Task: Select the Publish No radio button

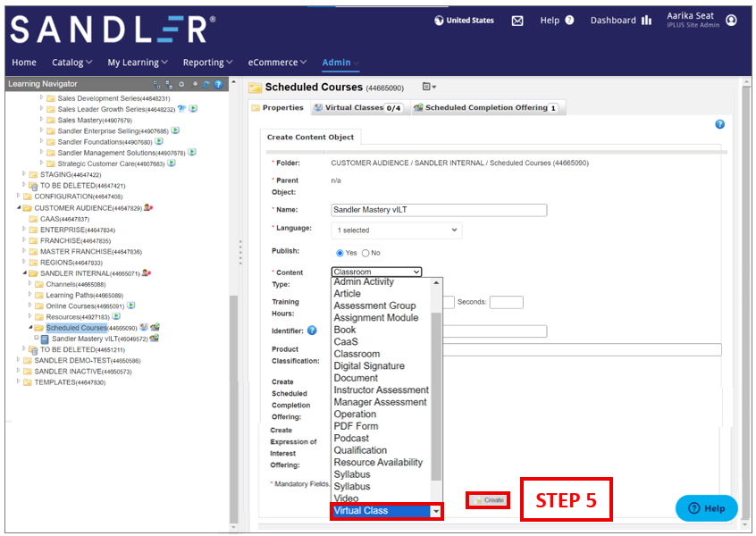Action: click(365, 253)
